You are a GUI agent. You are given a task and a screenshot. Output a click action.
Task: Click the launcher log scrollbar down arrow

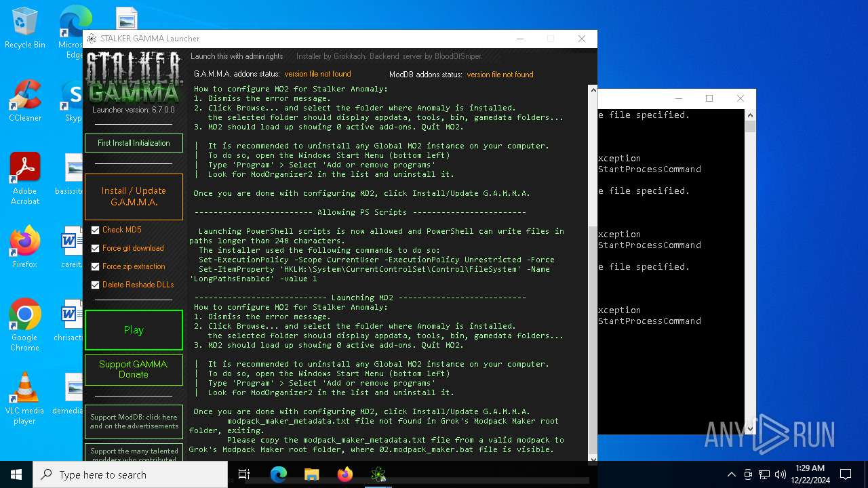click(x=593, y=459)
